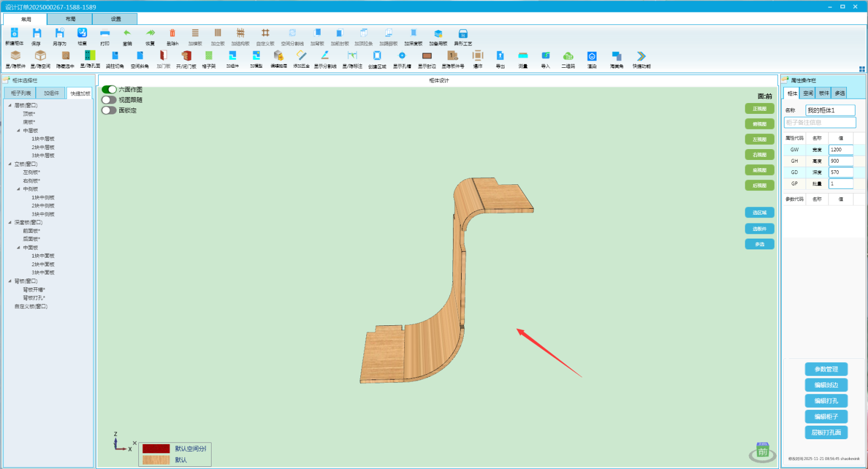
Task: Click the 新建柜体 (new cabinet) icon
Action: point(15,34)
